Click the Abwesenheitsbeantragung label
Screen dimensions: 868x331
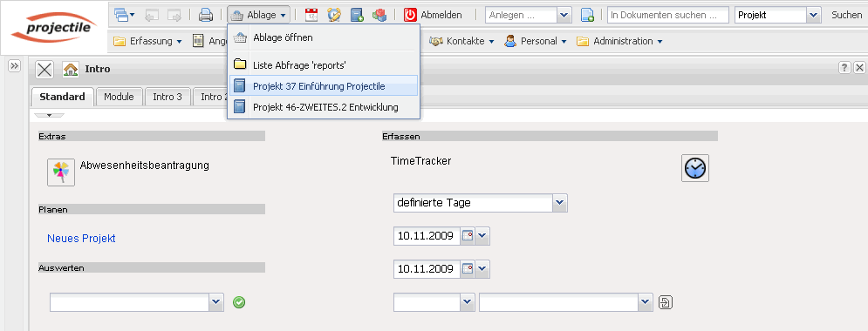point(145,165)
